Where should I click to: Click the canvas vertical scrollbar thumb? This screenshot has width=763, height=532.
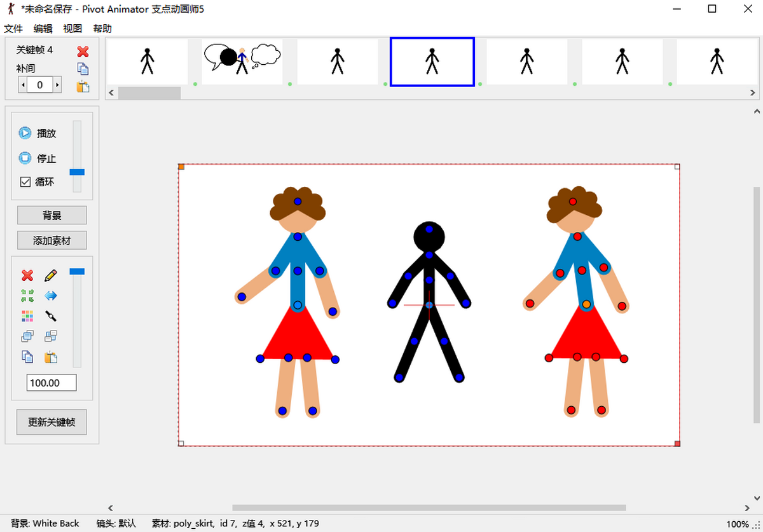756,304
